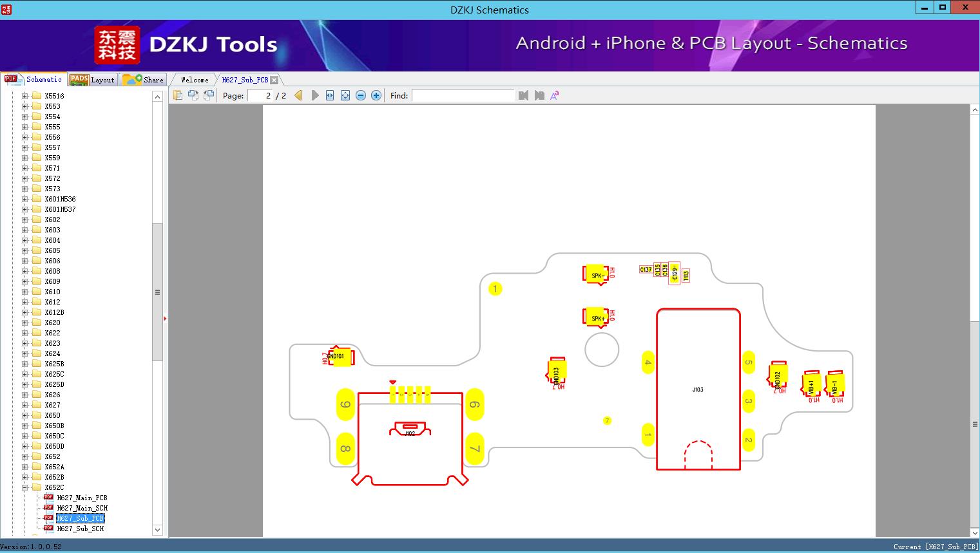Click the find next icon
Screen dimensions: 980x553
pyautogui.click(x=539, y=95)
